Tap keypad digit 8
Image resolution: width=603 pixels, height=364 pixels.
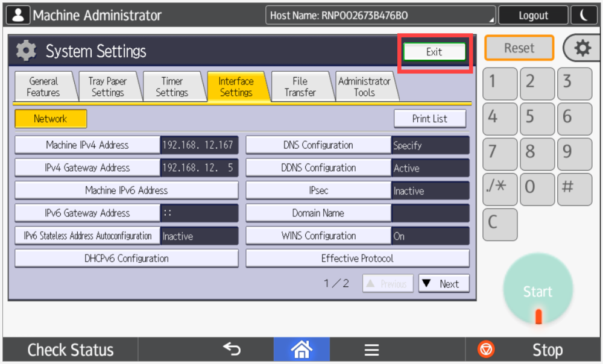tap(537, 154)
